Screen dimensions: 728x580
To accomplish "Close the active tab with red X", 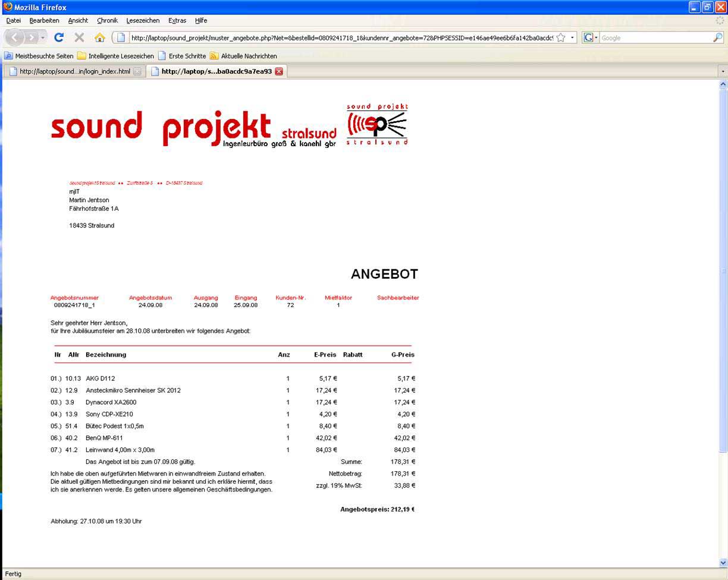I will [279, 71].
